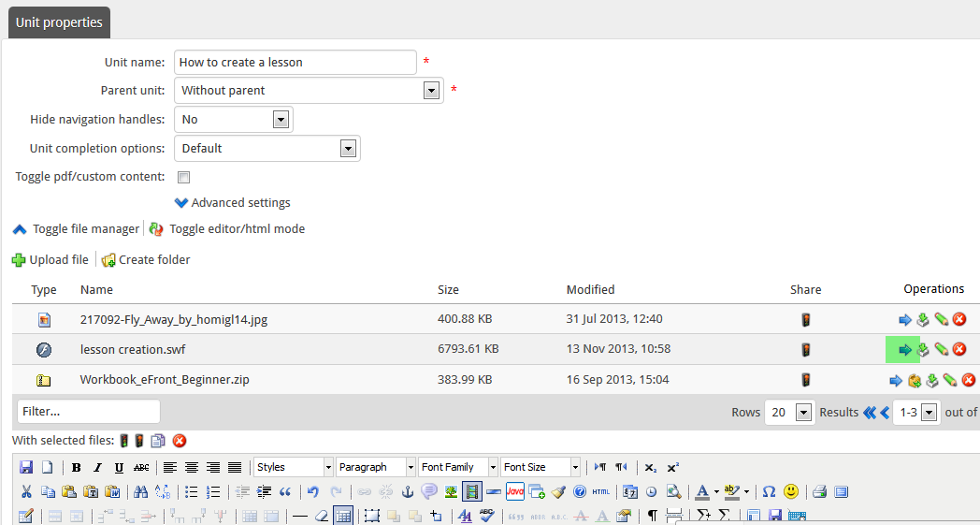Click the Filter input box
The image size is (980, 525).
[x=89, y=412]
